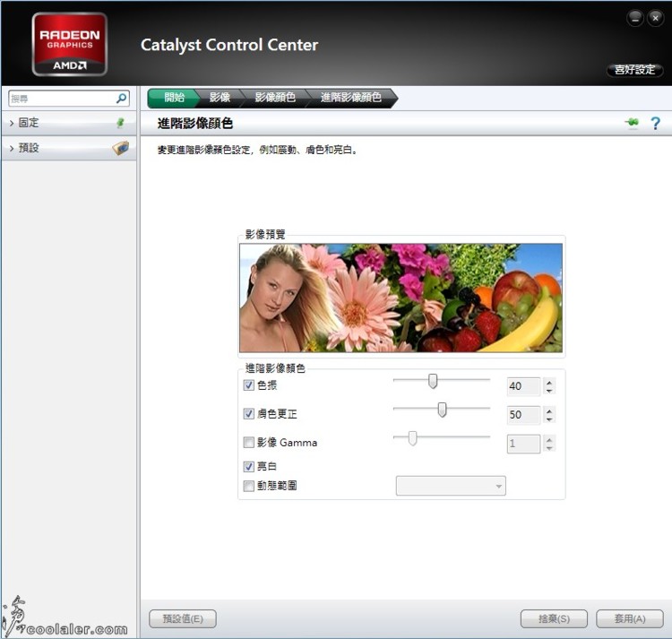Open the 喜好設定 preferences button
The image size is (672, 639).
[634, 70]
